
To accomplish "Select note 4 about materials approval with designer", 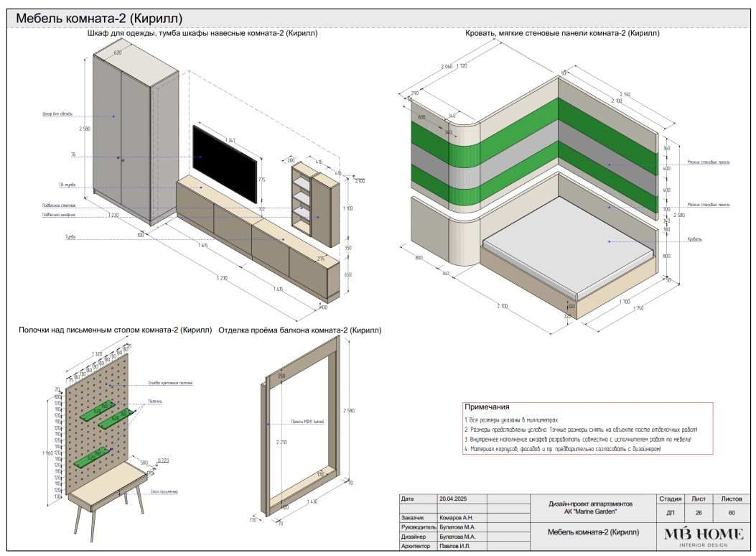I will 563,448.
